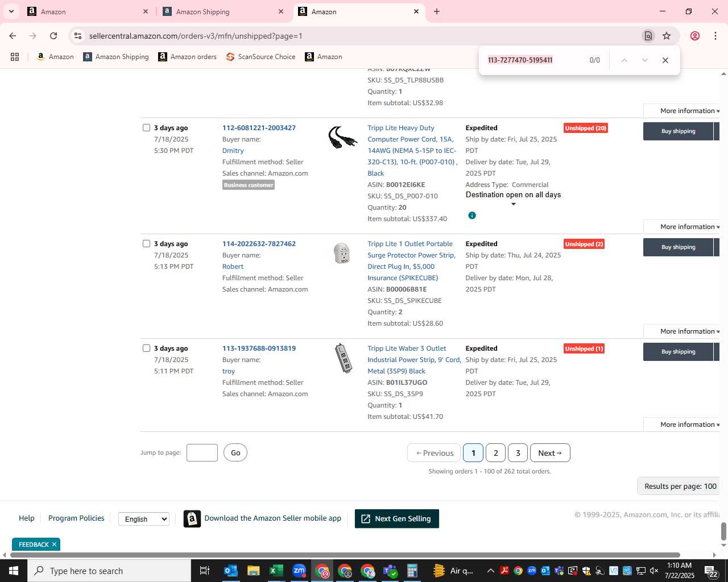728x582 pixels.
Task: Go to page 2 of orders
Action: (496, 453)
